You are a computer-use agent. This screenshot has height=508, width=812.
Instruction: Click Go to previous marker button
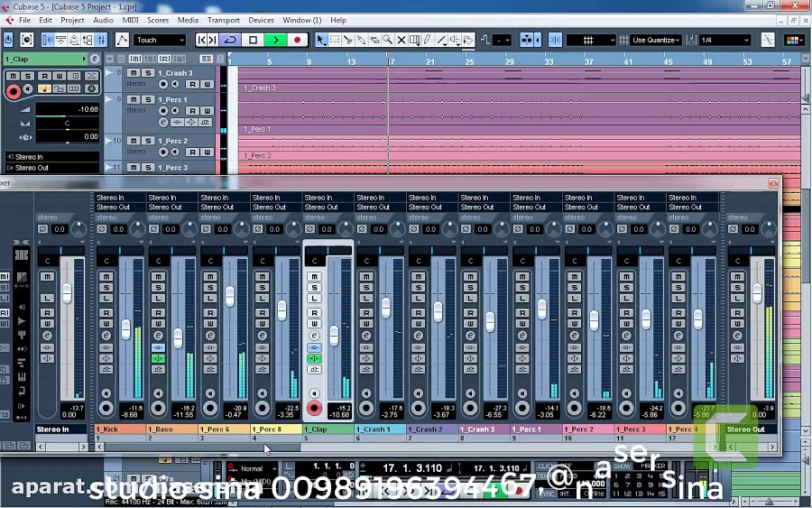point(201,40)
